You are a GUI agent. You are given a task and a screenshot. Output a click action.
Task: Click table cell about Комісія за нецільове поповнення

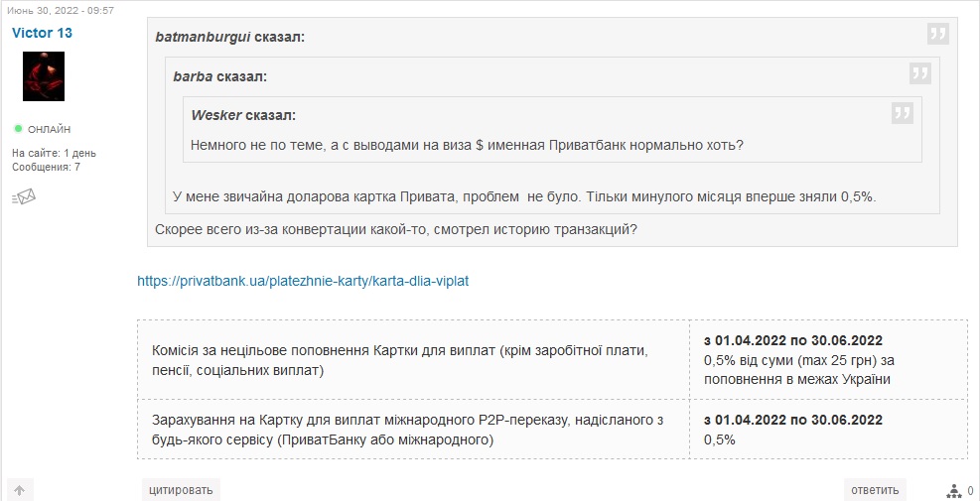(413, 360)
